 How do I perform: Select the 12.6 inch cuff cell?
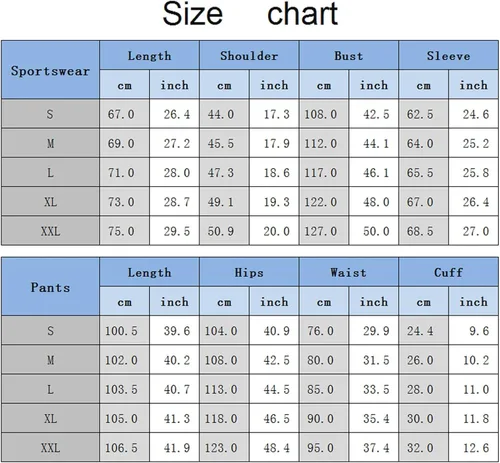(x=474, y=447)
